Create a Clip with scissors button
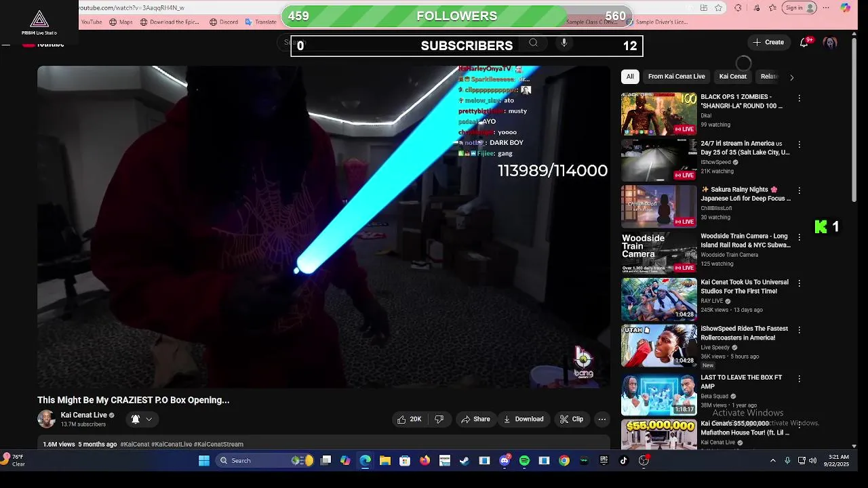This screenshot has height=488, width=868. (x=571, y=419)
